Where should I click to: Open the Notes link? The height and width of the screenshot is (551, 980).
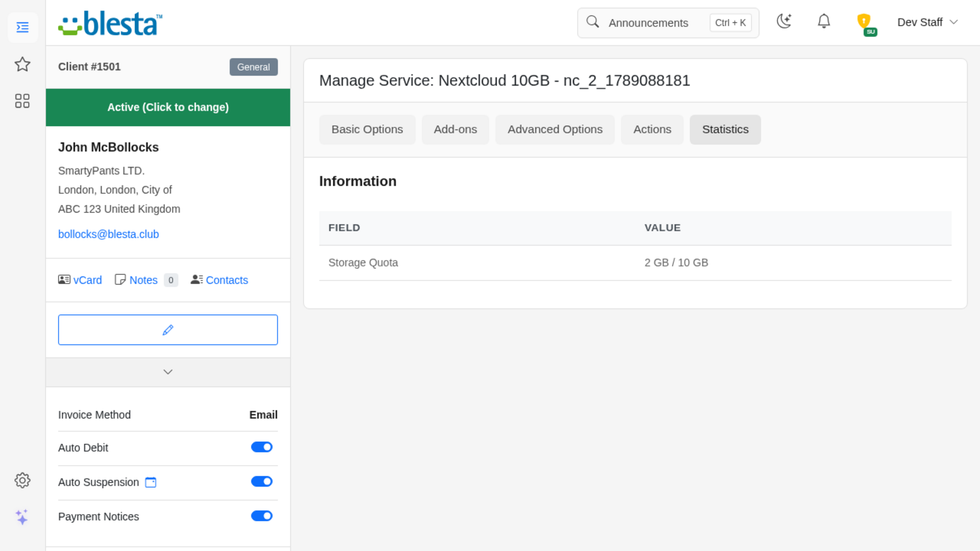(x=143, y=280)
